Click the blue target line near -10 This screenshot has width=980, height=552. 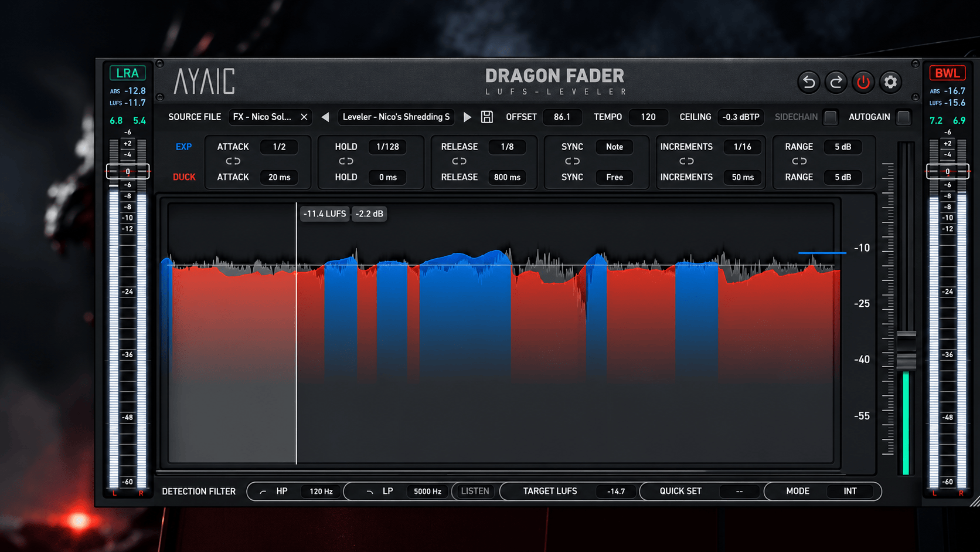822,253
